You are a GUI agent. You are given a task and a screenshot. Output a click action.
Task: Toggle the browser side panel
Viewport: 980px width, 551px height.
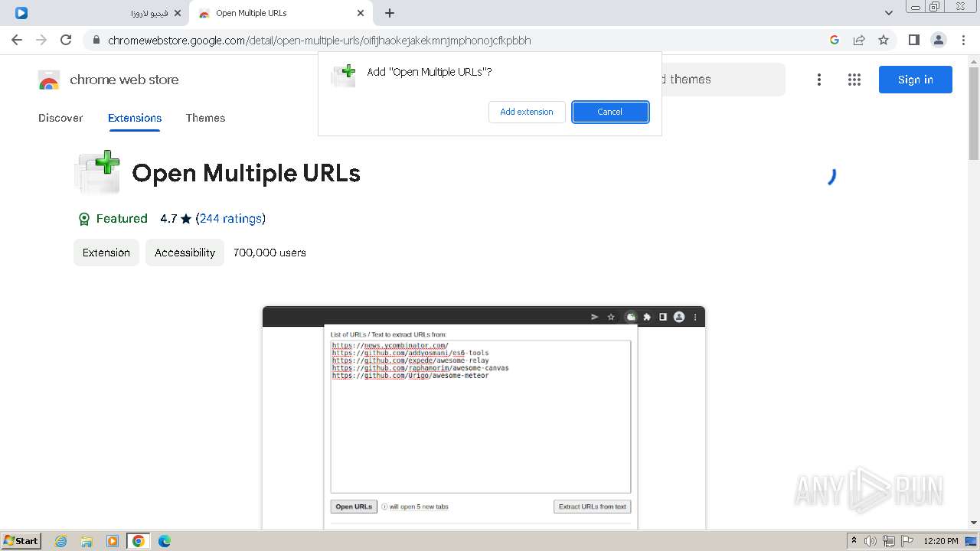(x=913, y=40)
